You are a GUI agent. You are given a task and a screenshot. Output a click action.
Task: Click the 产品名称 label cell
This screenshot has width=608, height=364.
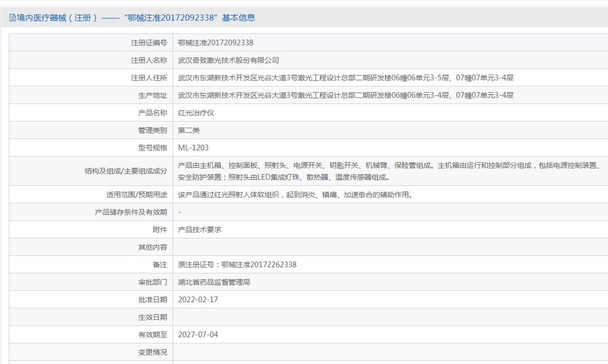tap(91, 113)
